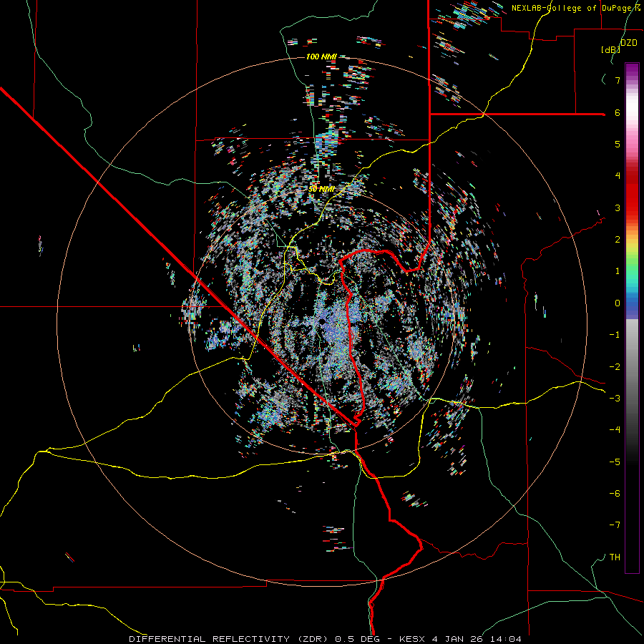Click the 4 dB scale value

tap(617, 176)
